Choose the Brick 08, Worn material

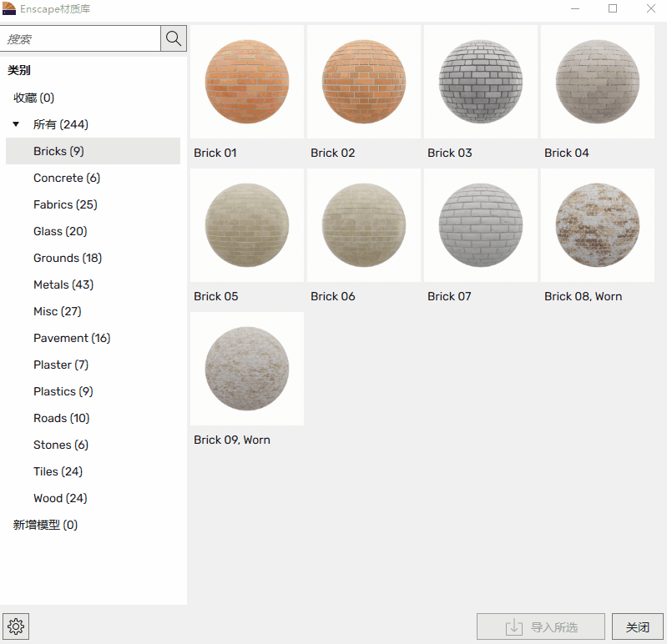pos(598,225)
